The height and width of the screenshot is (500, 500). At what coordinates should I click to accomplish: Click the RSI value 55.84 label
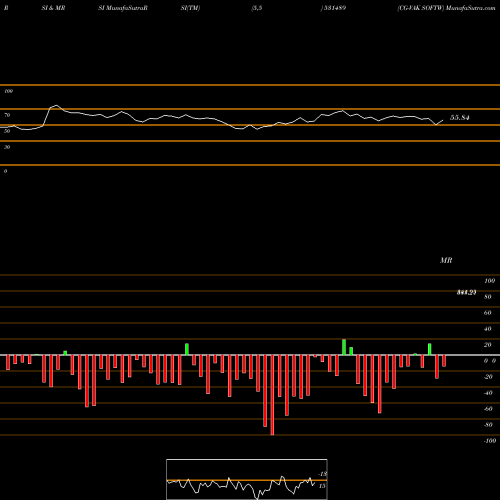(x=459, y=117)
